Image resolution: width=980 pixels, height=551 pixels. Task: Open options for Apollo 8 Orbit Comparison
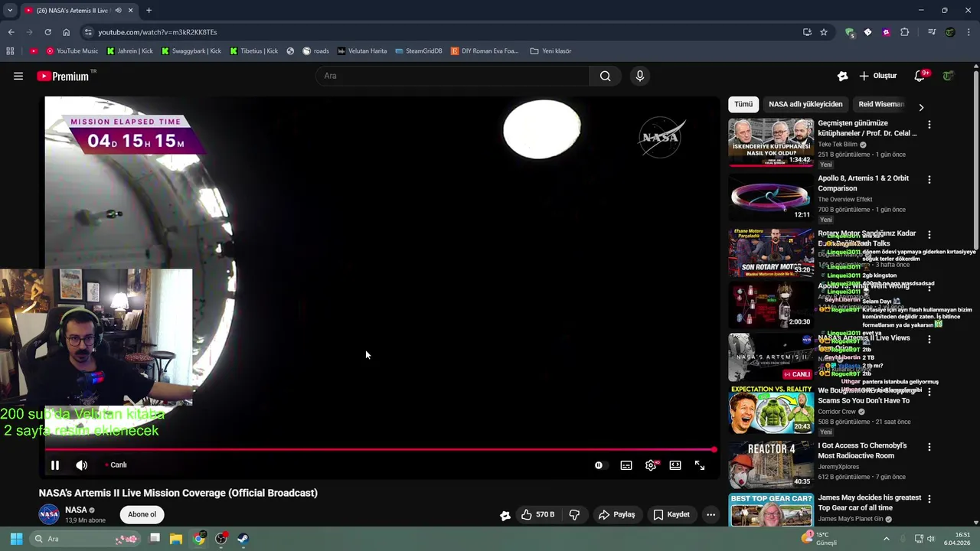tap(929, 179)
